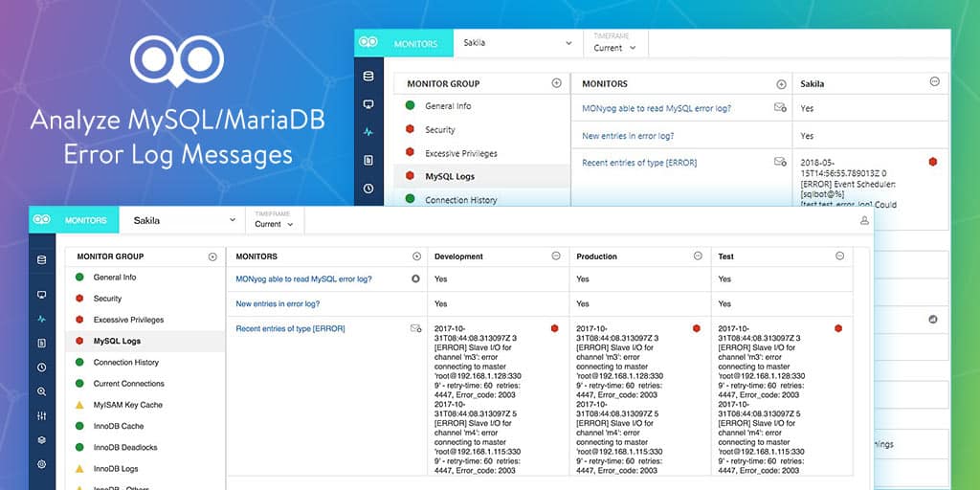This screenshot has height=490, width=980.
Task: Open the Sakila server dropdown in back window
Action: point(518,43)
